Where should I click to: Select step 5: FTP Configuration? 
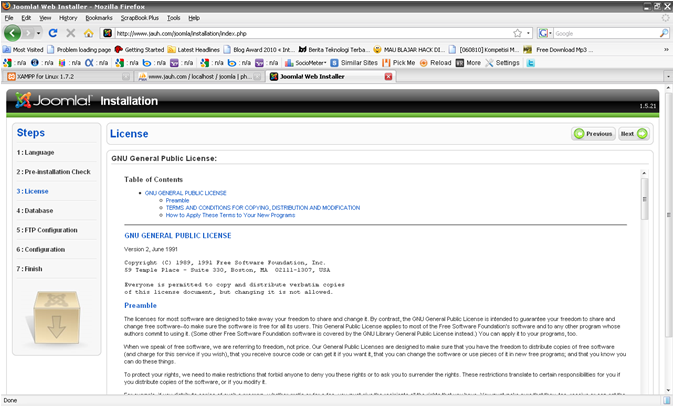(x=47, y=230)
